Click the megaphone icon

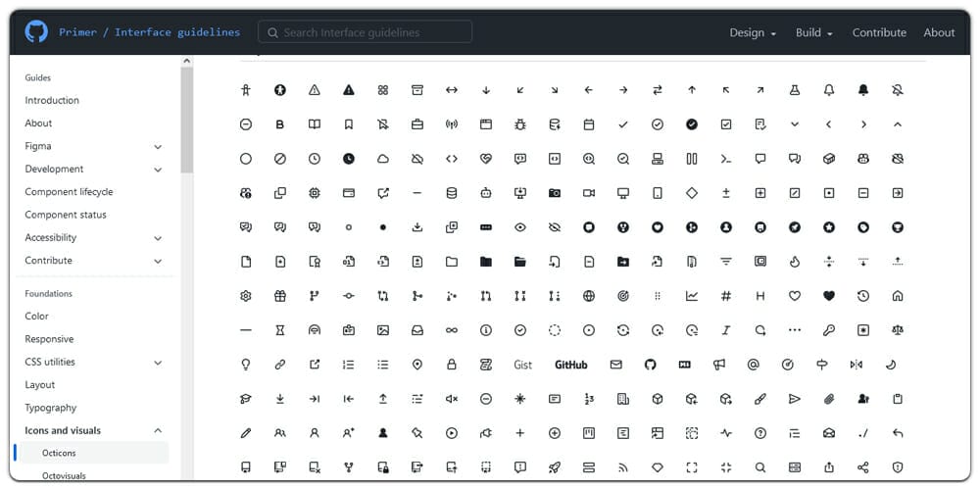coord(719,365)
